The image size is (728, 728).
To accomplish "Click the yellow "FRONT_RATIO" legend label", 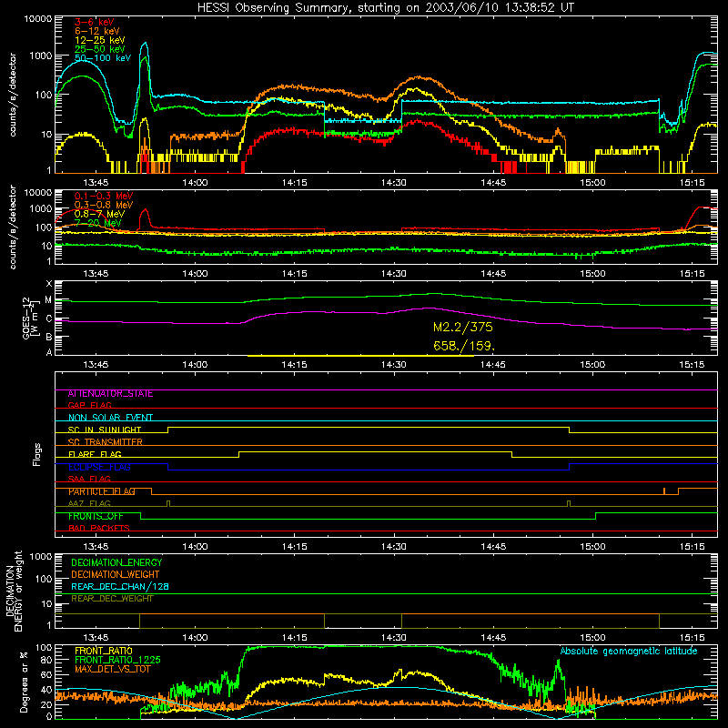I will pos(104,651).
